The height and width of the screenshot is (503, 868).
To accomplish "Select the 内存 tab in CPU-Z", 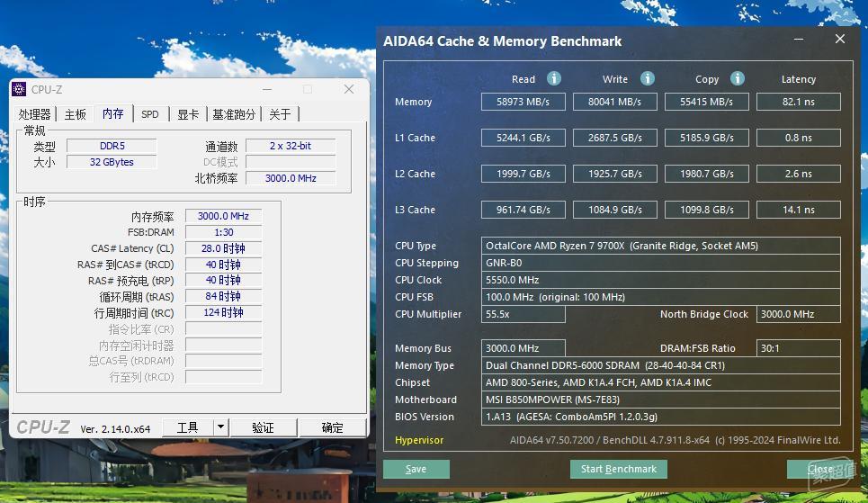I will 113,113.
